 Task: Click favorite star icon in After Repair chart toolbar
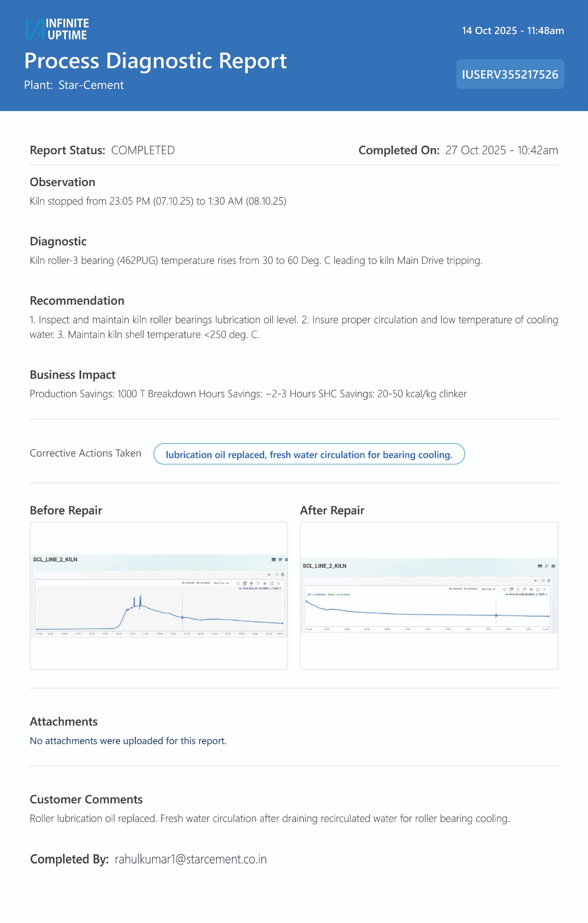(531, 589)
